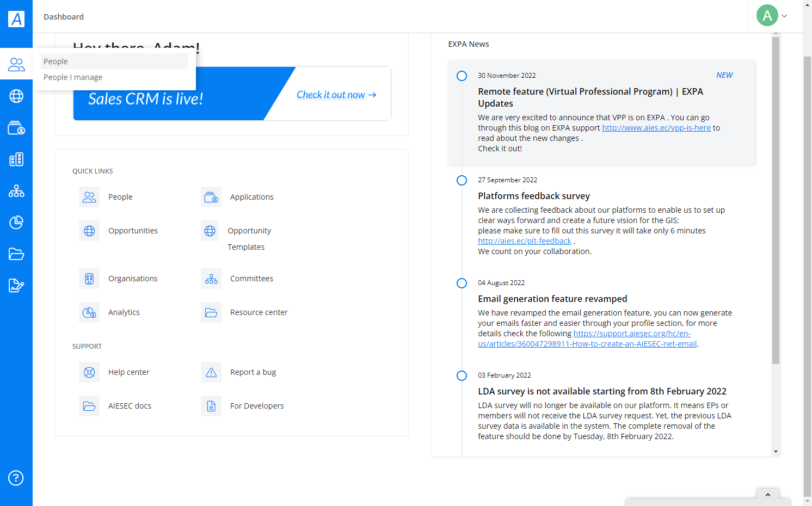Click the Help center lifebuoy icon
The height and width of the screenshot is (506, 812).
click(89, 372)
